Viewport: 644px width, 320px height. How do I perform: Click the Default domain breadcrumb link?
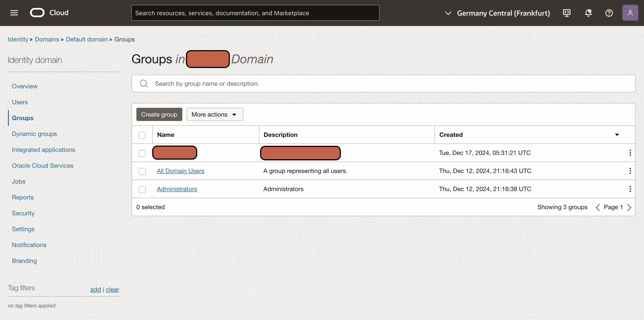(87, 39)
